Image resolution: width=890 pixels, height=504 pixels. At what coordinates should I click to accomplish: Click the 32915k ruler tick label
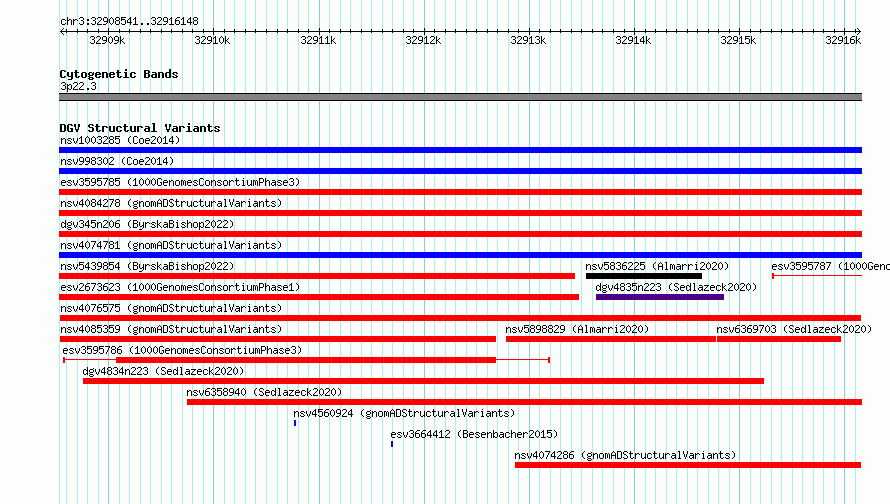pyautogui.click(x=738, y=40)
